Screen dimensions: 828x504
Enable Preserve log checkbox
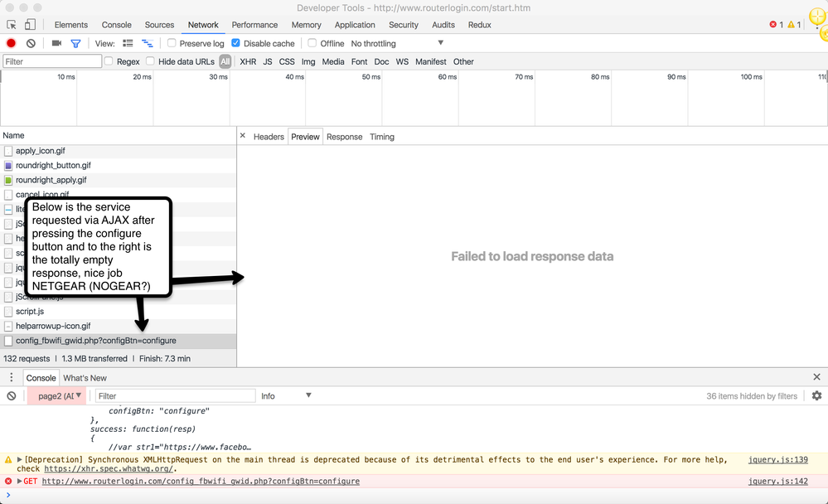tap(172, 43)
